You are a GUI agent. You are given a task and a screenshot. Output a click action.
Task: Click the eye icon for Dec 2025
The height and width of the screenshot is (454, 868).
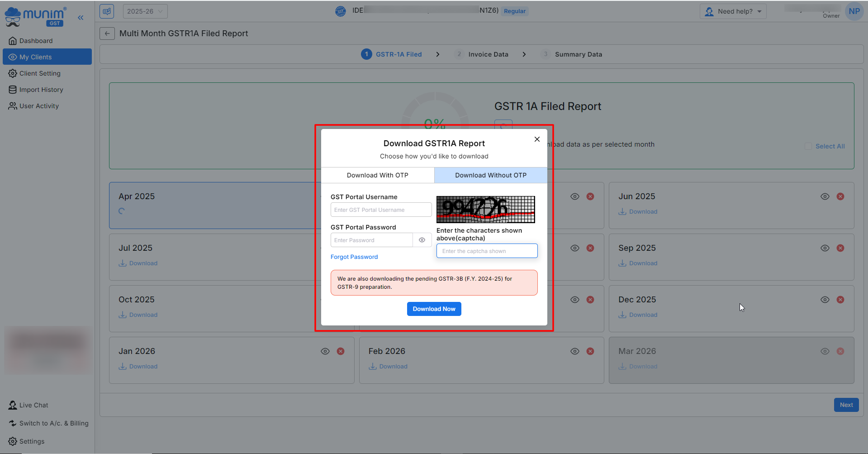coord(825,300)
